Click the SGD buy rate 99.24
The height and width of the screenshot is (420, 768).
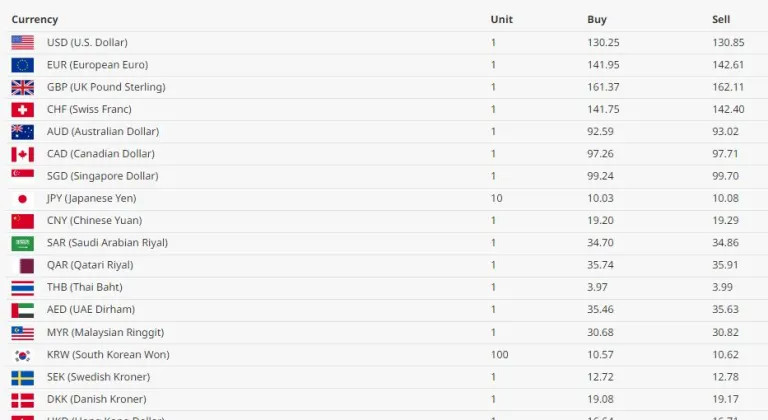[x=600, y=176]
